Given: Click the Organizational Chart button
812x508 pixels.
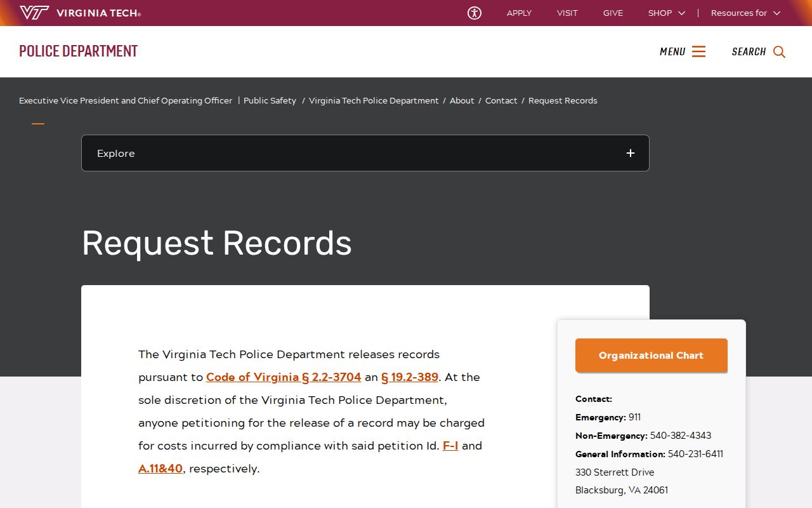Looking at the screenshot, I should (651, 355).
